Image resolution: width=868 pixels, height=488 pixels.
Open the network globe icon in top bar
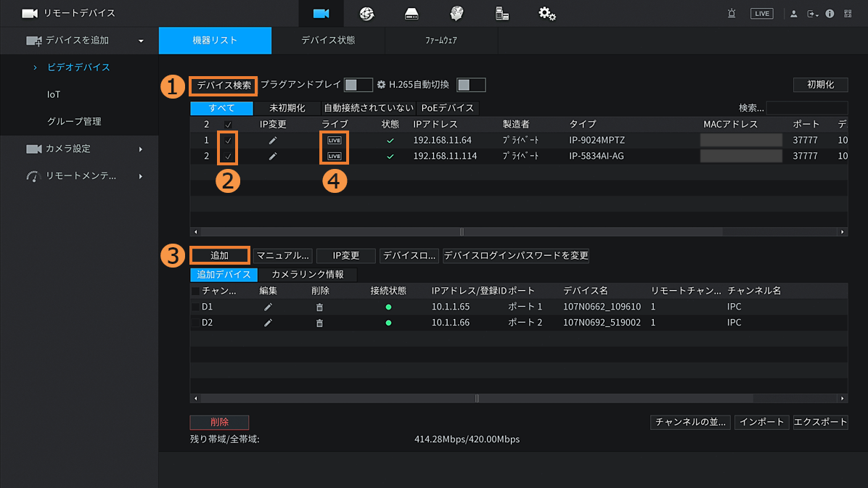(367, 14)
